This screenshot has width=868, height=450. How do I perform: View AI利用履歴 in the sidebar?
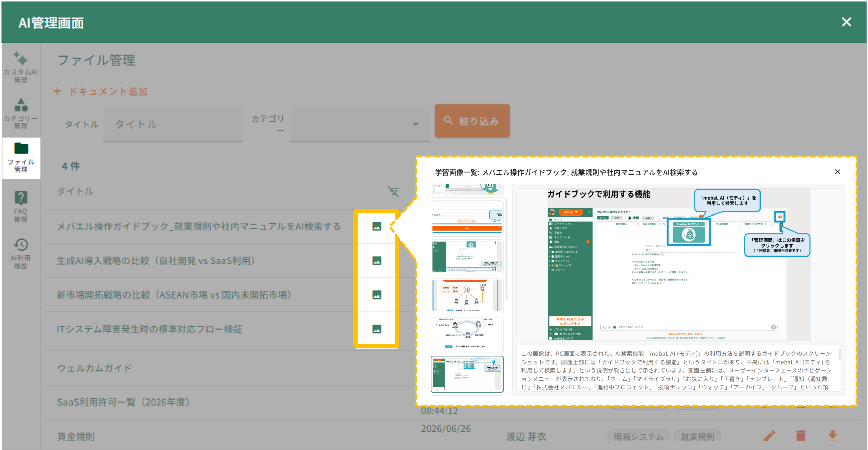coord(21,253)
